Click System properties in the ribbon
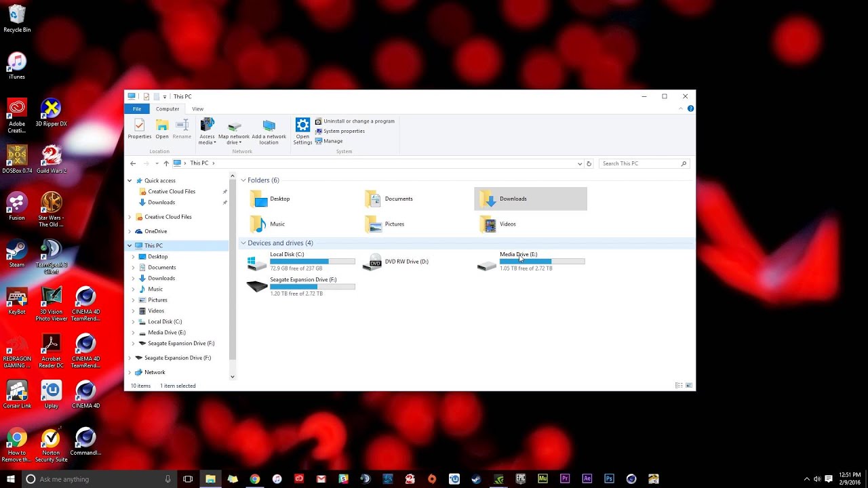 pos(340,131)
